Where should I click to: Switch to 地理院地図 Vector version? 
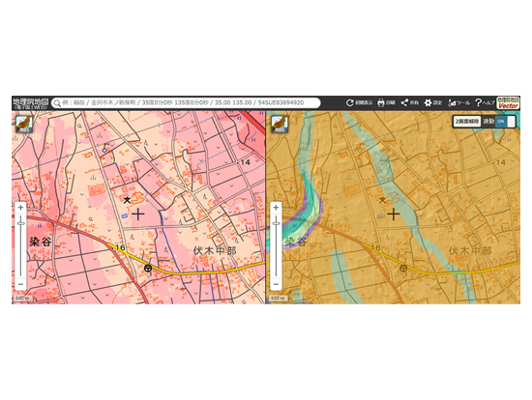tap(508, 103)
